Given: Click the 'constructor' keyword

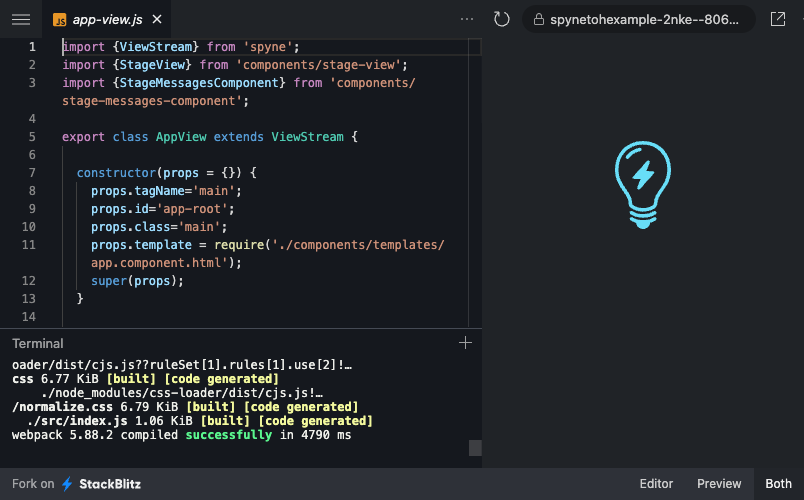Looking at the screenshot, I should [x=116, y=173].
